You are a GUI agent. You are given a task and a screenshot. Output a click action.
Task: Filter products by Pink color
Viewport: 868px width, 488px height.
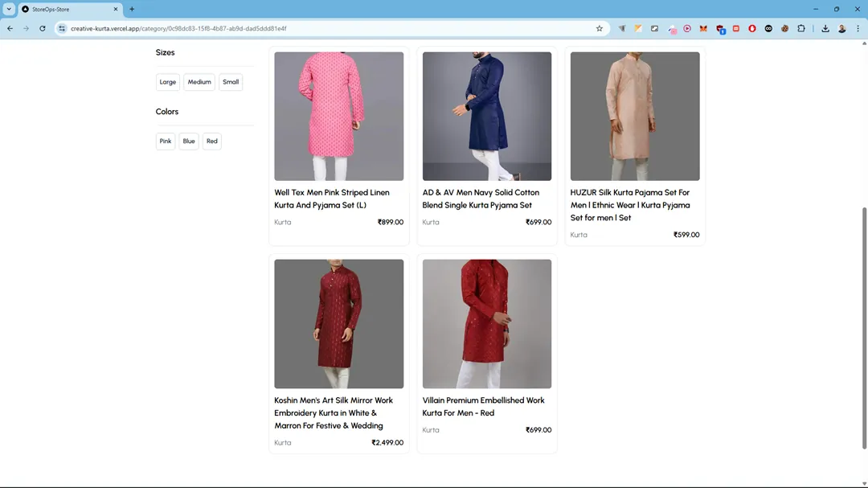[x=166, y=141]
